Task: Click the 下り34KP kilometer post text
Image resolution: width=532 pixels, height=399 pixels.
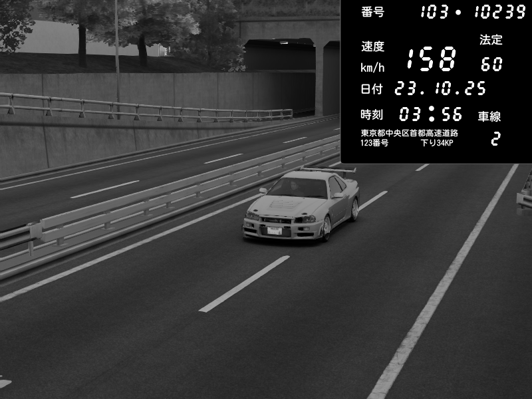Action: click(x=437, y=143)
